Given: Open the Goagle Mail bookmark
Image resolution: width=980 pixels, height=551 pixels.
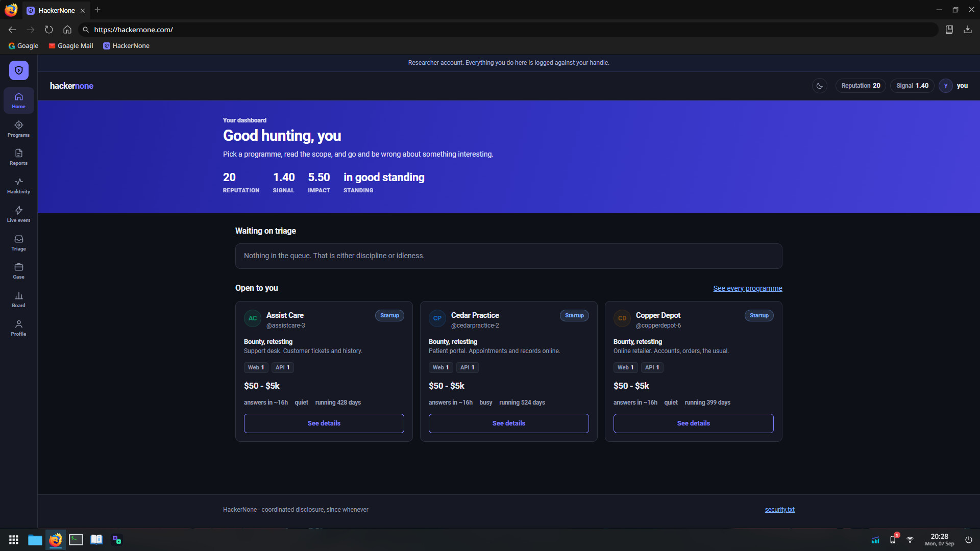Looking at the screenshot, I should 71,46.
